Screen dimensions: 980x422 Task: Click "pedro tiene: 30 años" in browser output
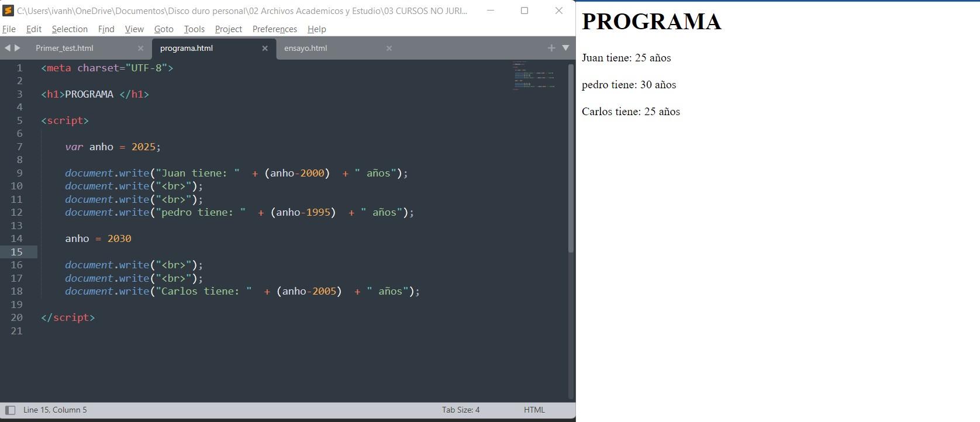(x=629, y=85)
